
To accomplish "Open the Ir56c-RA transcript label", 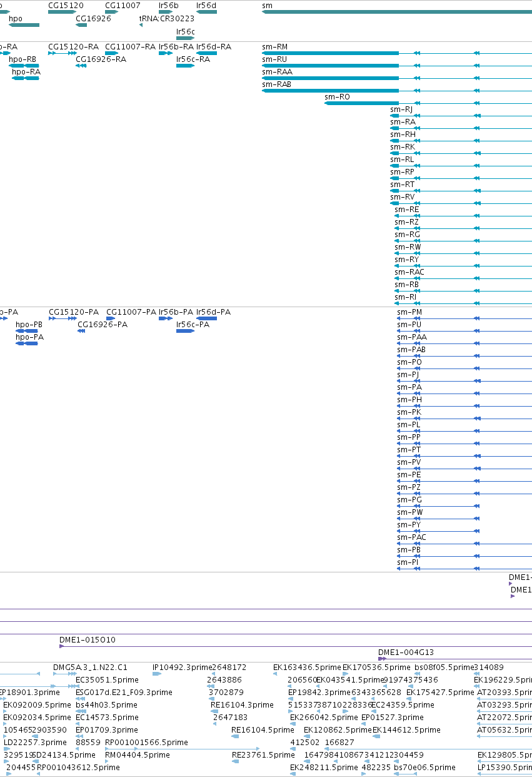I will (193, 59).
